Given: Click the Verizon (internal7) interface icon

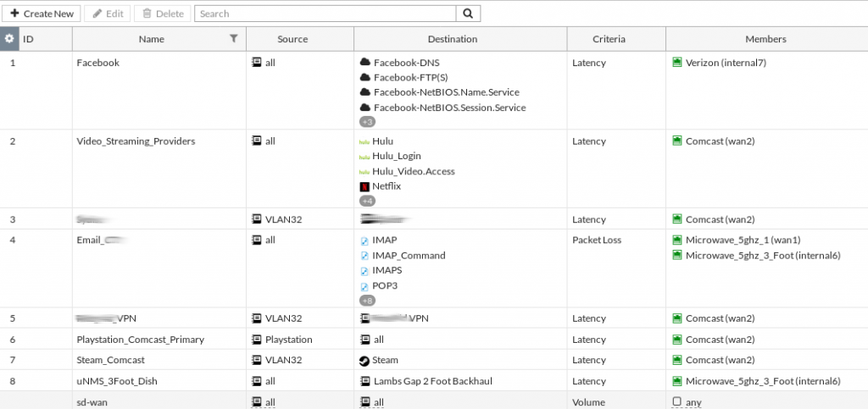Looking at the screenshot, I should (676, 63).
